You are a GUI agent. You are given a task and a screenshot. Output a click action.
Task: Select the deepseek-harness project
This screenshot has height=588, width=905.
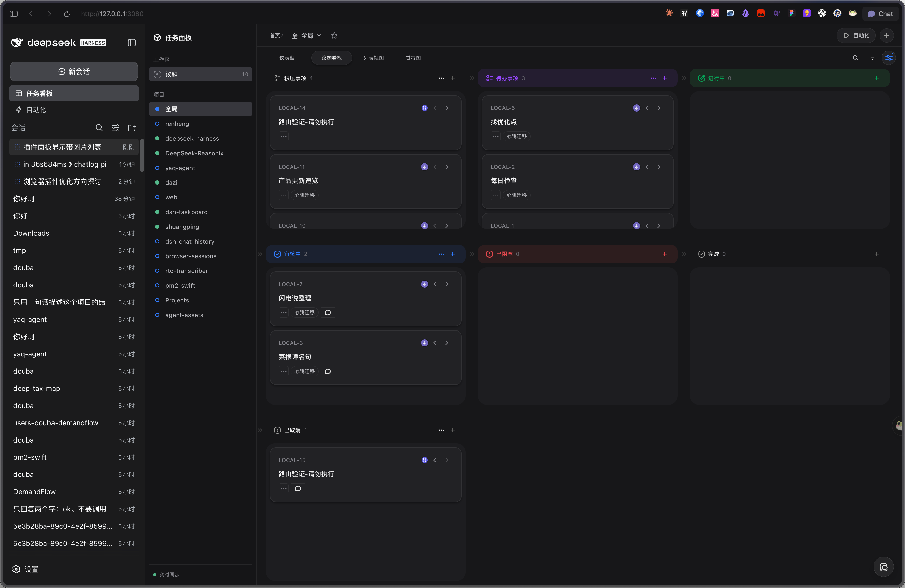click(x=200, y=138)
